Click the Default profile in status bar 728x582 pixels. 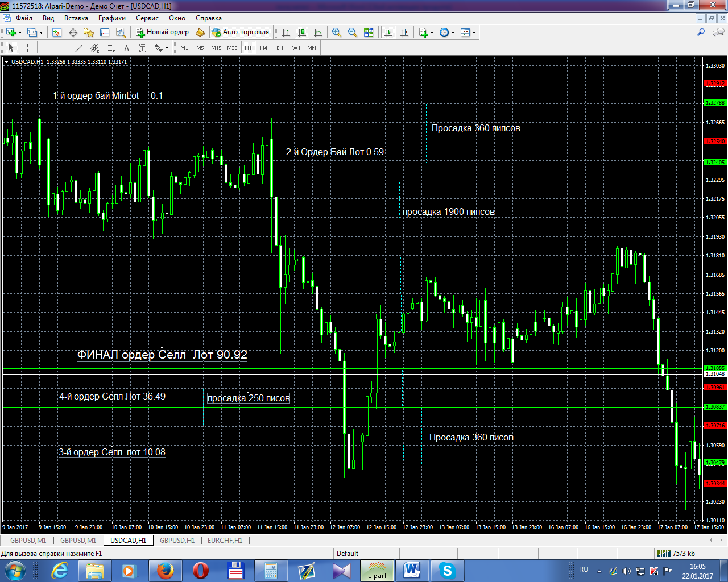coord(348,554)
